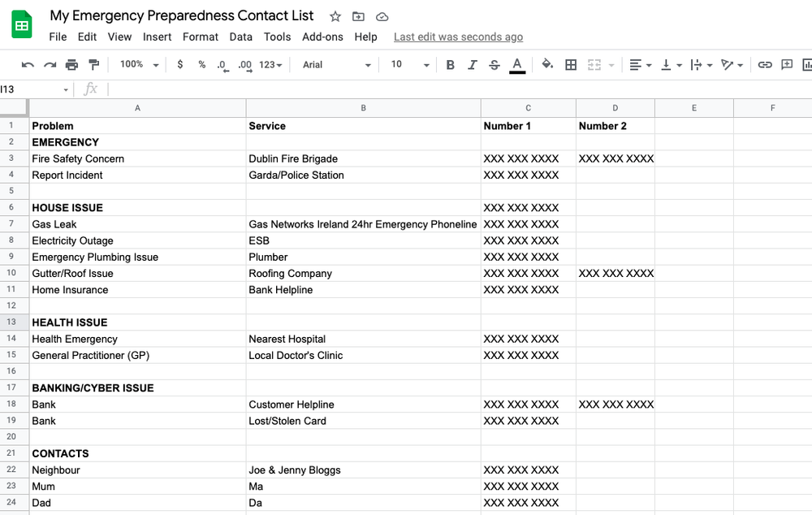812x515 pixels.
Task: Open the Tools menu
Action: (x=277, y=37)
